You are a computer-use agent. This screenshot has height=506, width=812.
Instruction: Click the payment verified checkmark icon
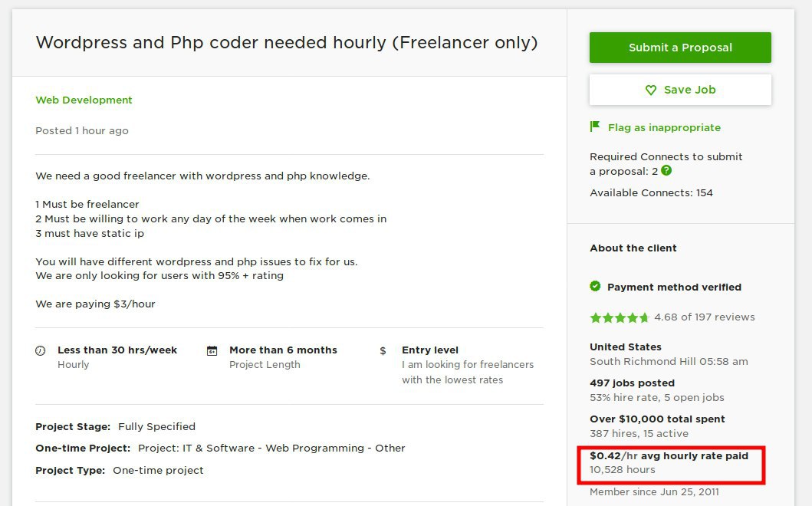click(595, 287)
